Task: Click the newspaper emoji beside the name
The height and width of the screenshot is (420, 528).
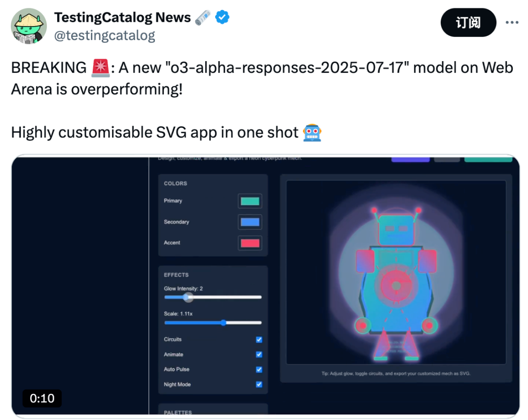Action: [203, 18]
